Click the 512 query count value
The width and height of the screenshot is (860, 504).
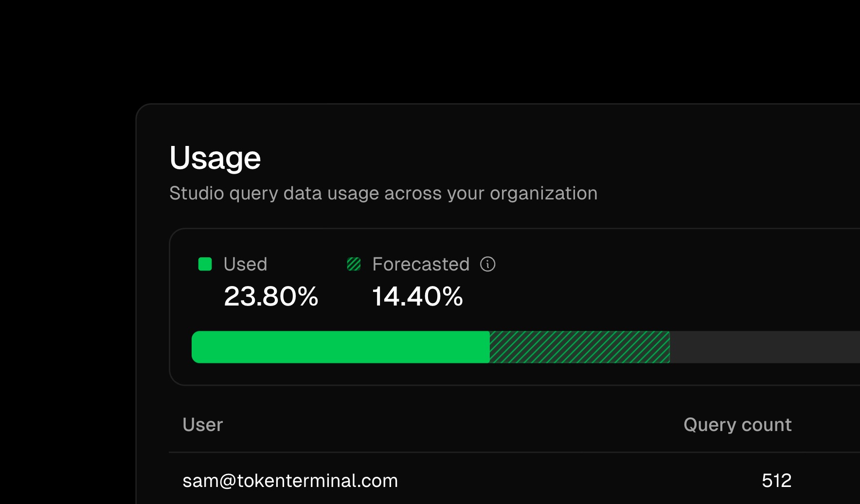[x=776, y=481]
